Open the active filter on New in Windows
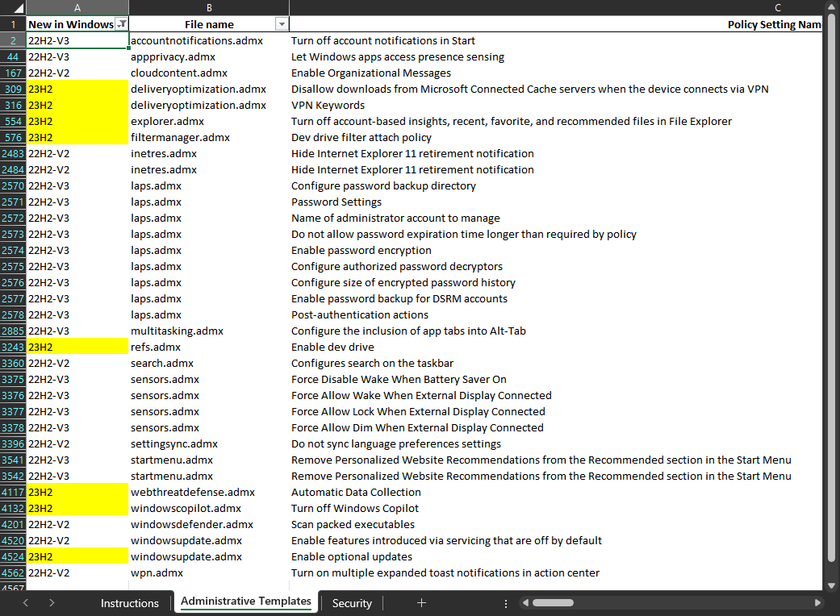The image size is (840, 616). coord(122,24)
